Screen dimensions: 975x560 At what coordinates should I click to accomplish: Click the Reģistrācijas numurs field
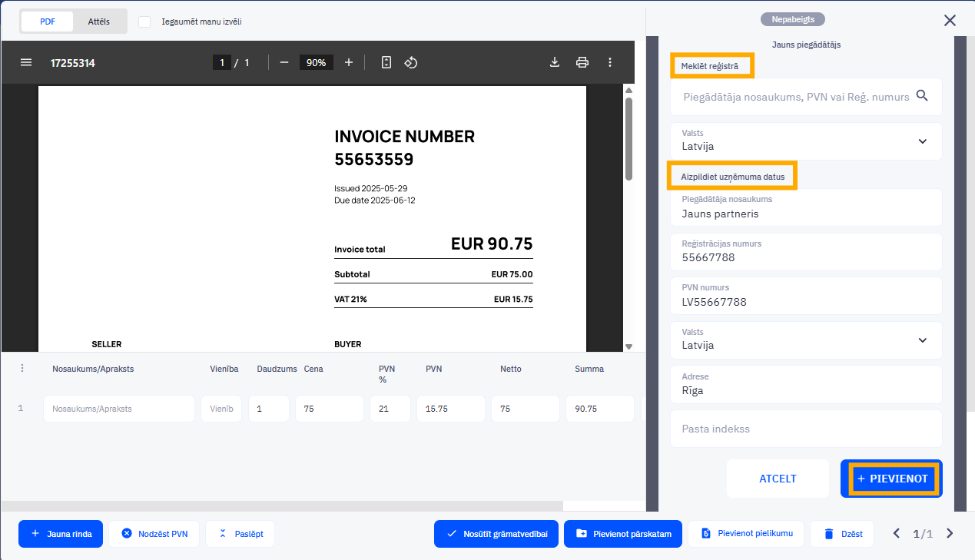(x=806, y=252)
